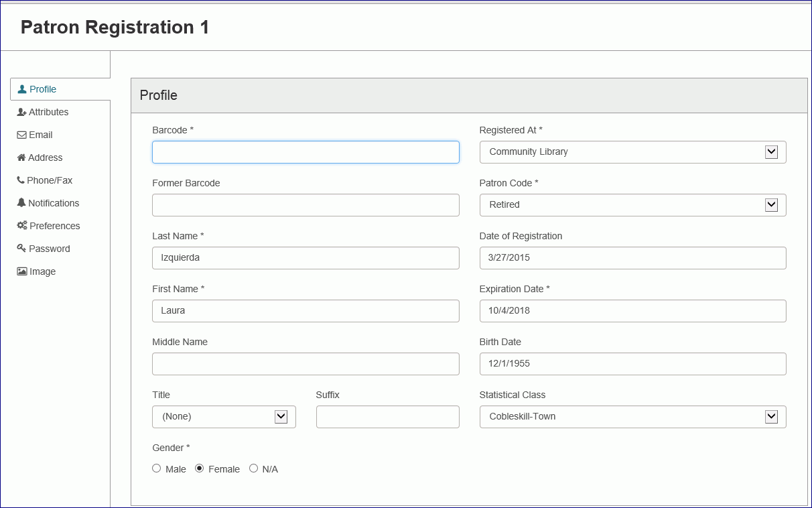Viewport: 812px width, 508px height.
Task: Focus the Birth Date field
Action: click(x=632, y=364)
